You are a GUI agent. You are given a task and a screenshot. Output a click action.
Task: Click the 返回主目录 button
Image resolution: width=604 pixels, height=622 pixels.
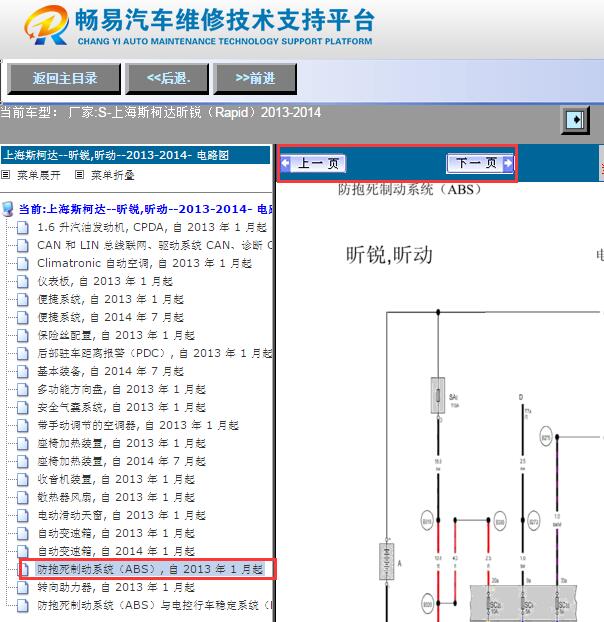tap(64, 79)
